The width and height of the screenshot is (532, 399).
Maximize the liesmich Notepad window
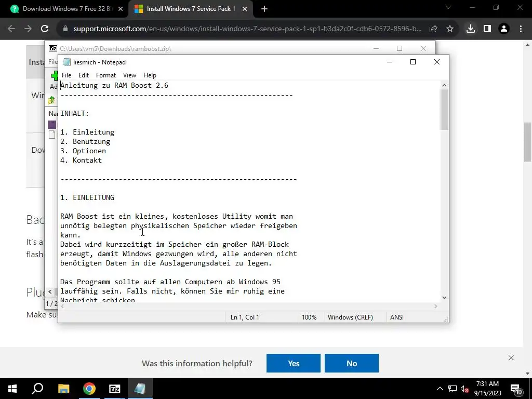click(413, 62)
